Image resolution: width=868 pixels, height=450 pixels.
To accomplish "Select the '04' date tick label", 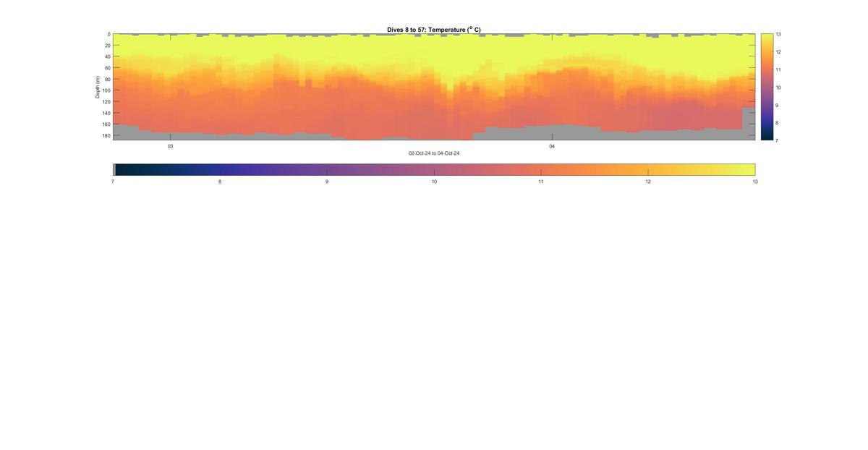I will [x=552, y=146].
